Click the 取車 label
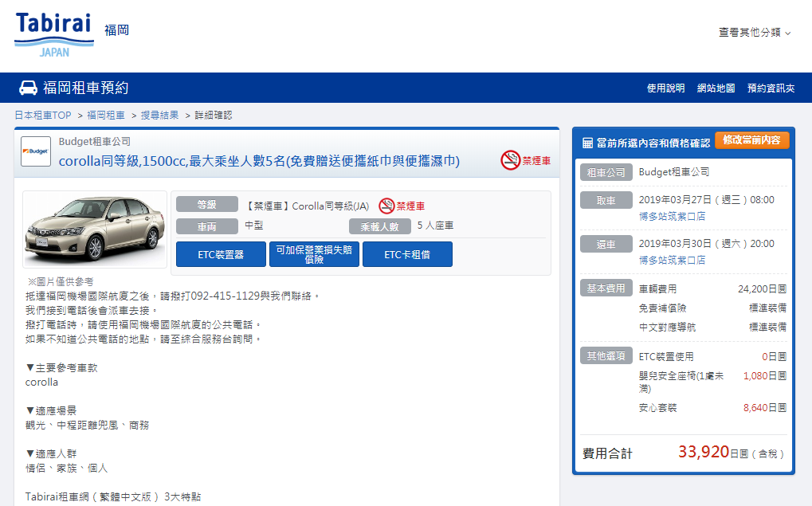Viewport: 812px width, 506px height. coord(606,200)
